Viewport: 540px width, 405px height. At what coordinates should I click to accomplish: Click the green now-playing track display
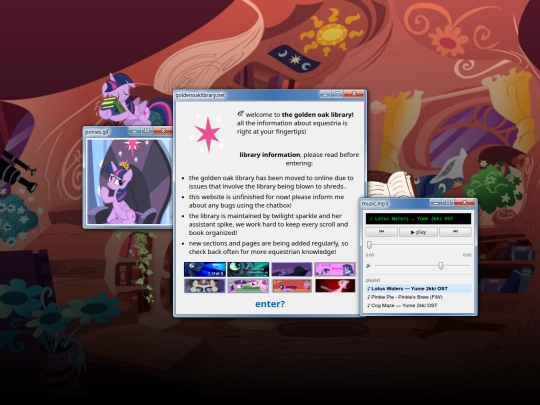[x=418, y=219]
